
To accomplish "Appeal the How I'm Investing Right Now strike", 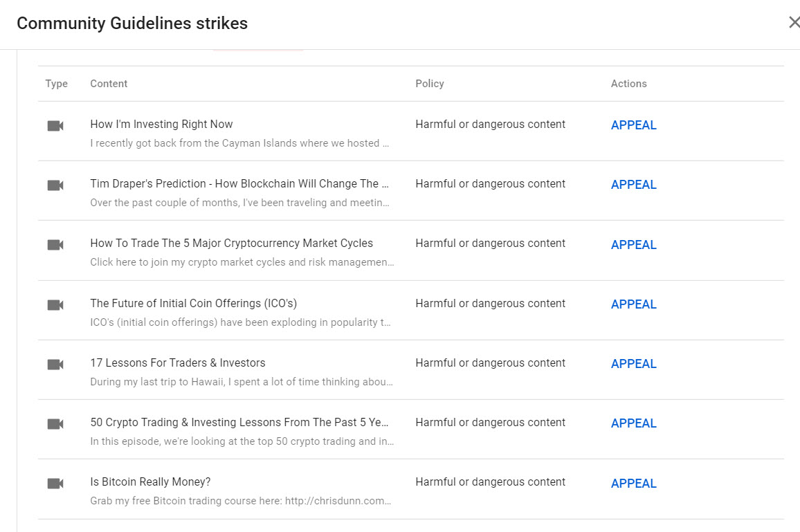I will pos(633,125).
